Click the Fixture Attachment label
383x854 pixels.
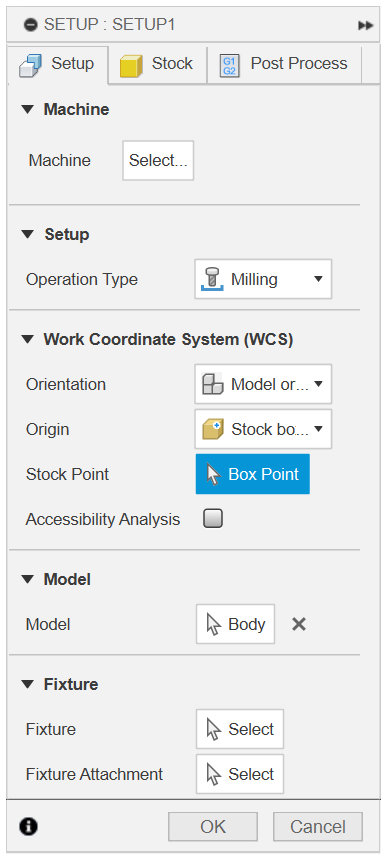click(x=94, y=774)
